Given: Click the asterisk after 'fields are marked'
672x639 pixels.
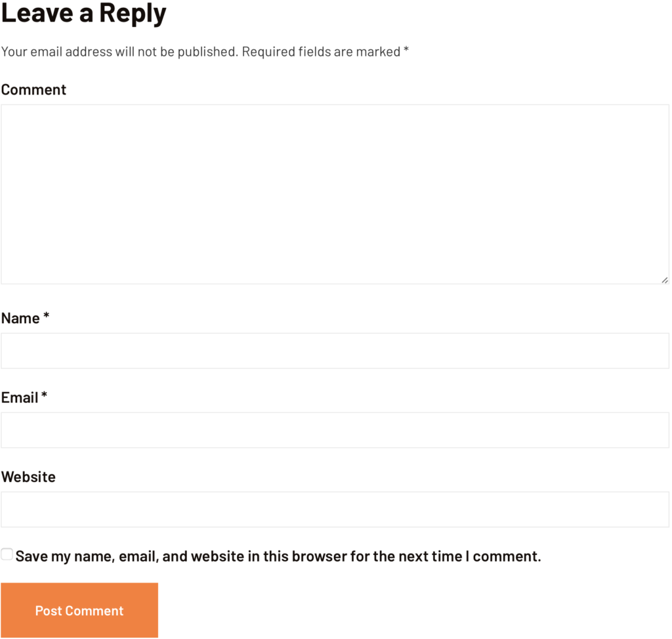Looking at the screenshot, I should 406,51.
